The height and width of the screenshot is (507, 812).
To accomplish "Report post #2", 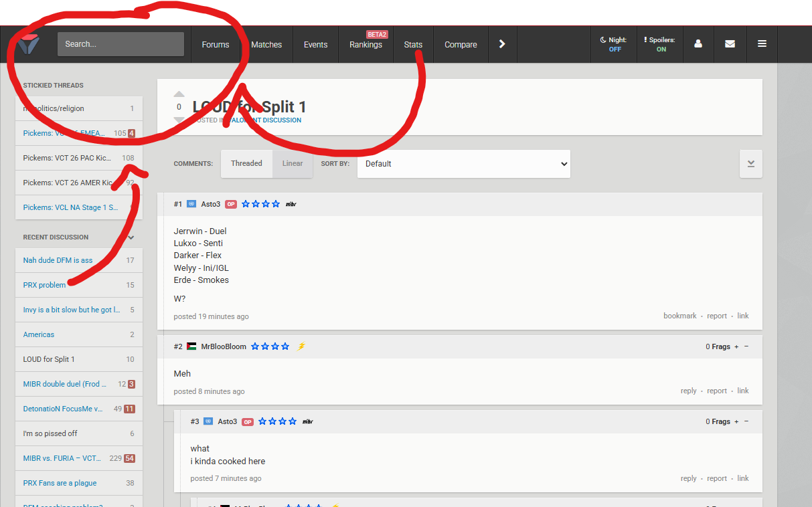I will click(x=717, y=391).
